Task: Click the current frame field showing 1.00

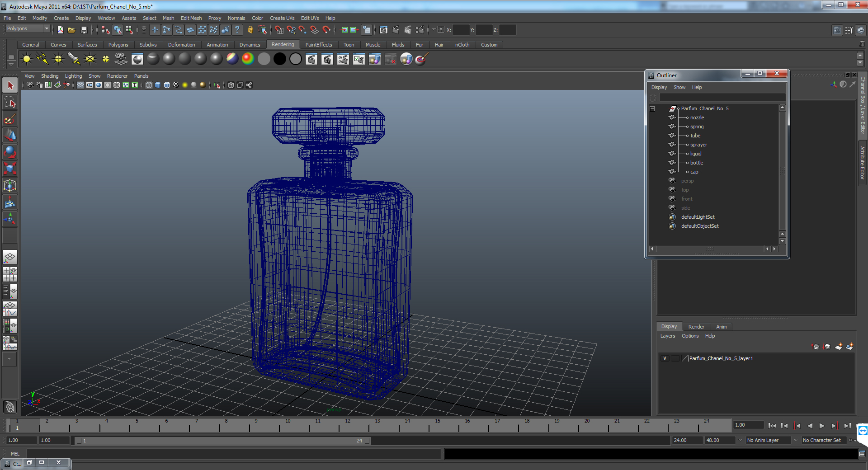Action: [748, 425]
